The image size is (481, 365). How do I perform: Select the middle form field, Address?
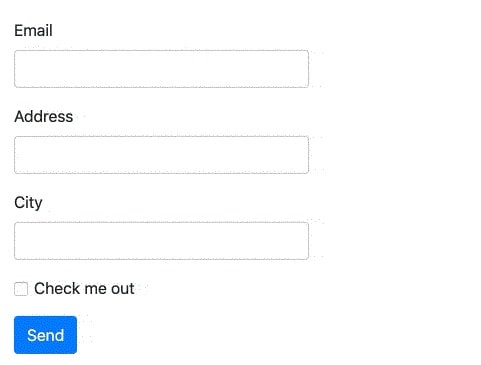pyautogui.click(x=161, y=155)
